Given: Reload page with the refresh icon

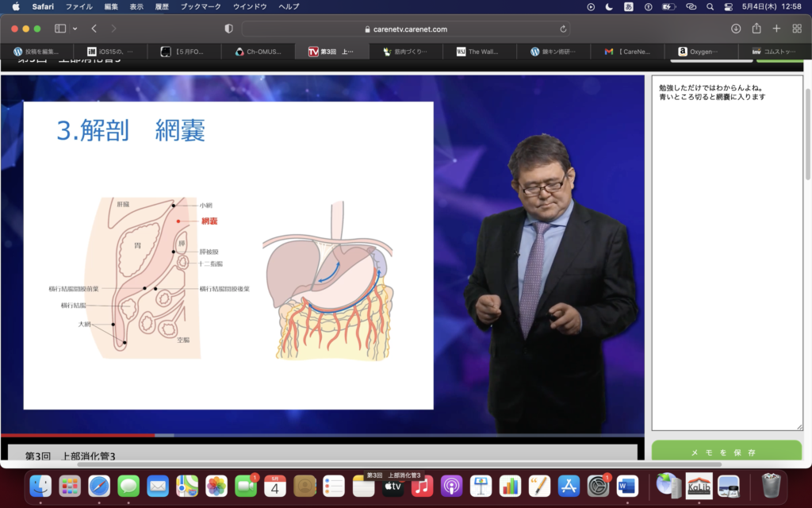Looking at the screenshot, I should point(563,29).
